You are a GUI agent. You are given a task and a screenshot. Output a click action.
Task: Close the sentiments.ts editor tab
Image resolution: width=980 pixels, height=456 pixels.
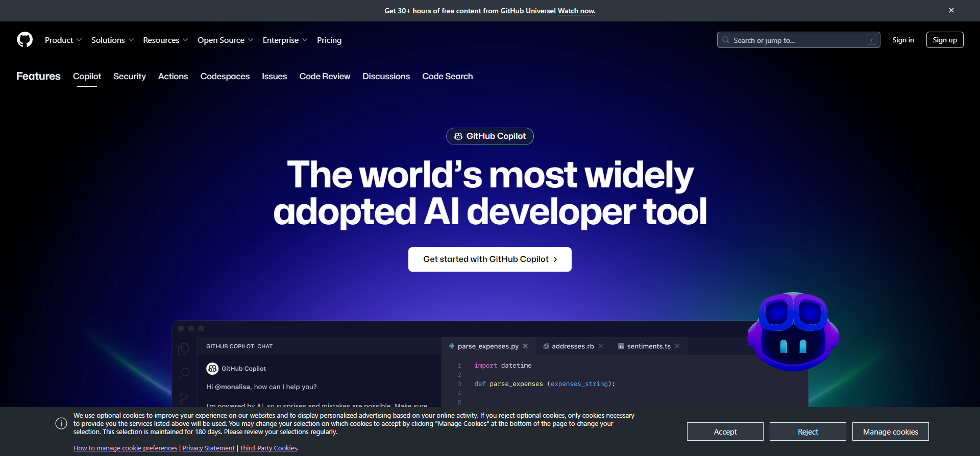point(677,346)
